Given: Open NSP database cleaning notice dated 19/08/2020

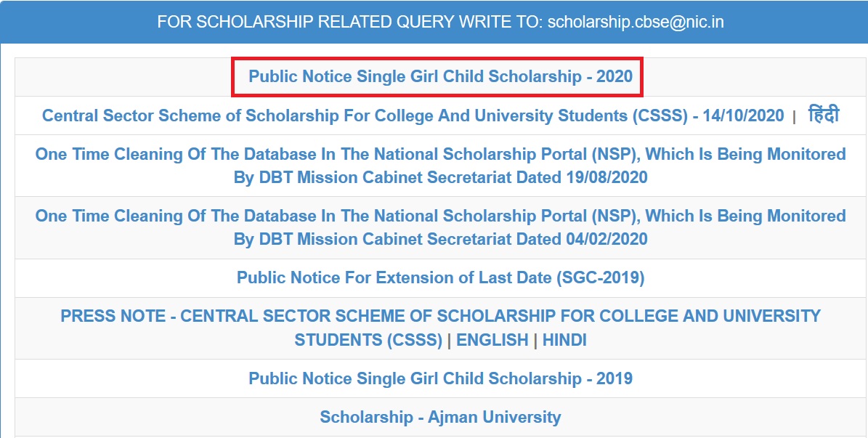Looking at the screenshot, I should click(441, 166).
